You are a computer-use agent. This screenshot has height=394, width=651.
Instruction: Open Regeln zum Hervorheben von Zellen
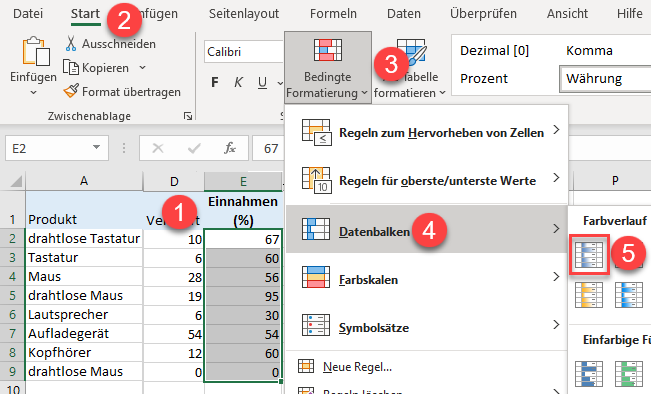[x=427, y=132]
